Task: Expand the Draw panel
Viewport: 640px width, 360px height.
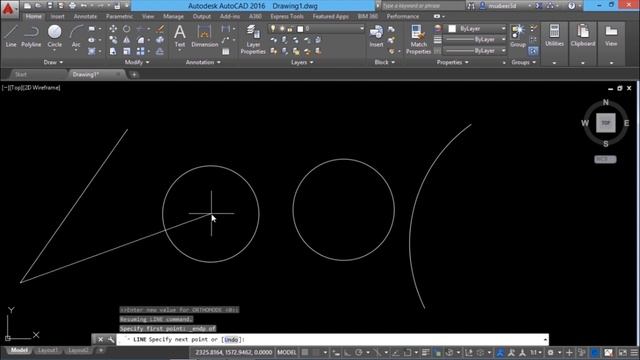Action: [53, 62]
